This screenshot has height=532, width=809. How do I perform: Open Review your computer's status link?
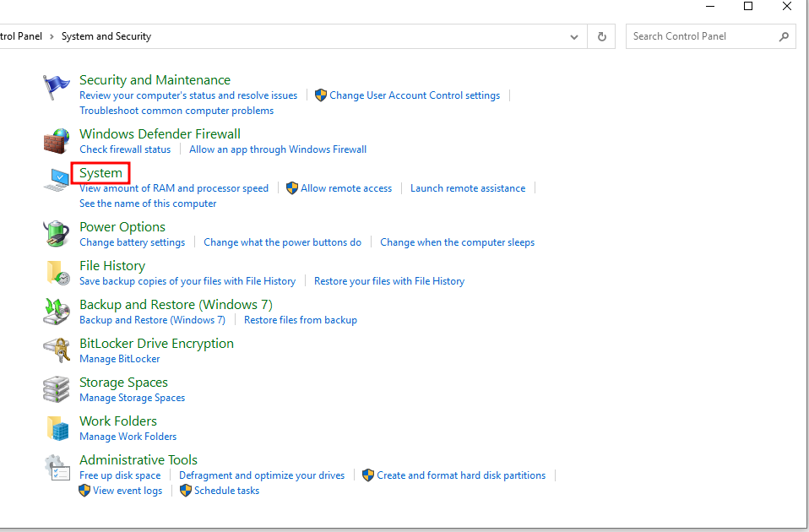tap(188, 95)
